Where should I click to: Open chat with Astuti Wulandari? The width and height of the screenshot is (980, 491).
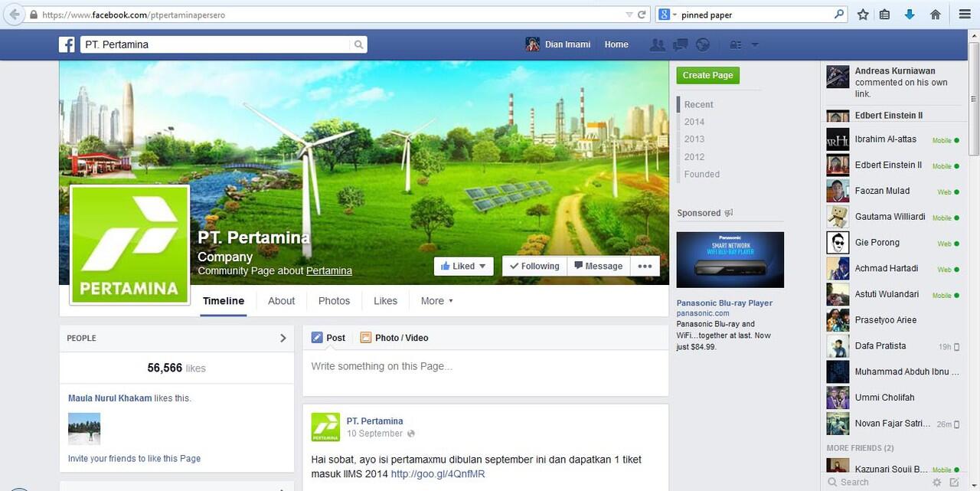[x=892, y=294]
